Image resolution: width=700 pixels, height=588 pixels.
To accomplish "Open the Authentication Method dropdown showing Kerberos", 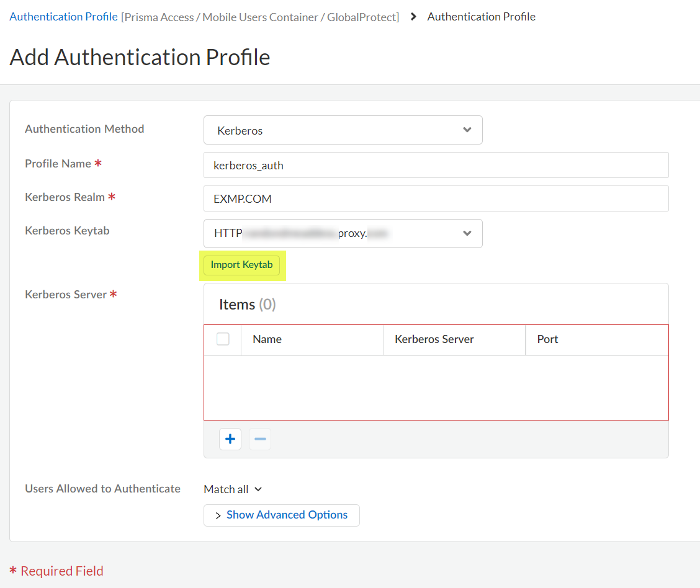I will 343,130.
